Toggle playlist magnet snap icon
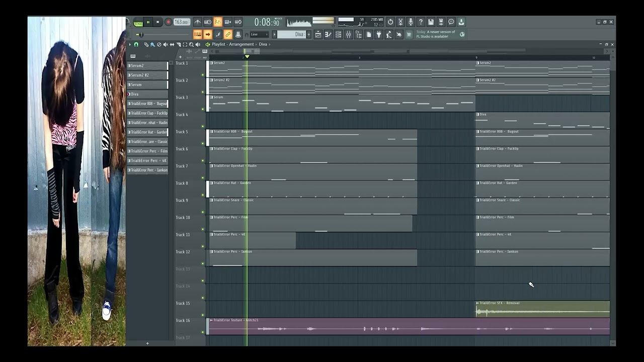The image size is (644, 362). pyautogui.click(x=136, y=44)
